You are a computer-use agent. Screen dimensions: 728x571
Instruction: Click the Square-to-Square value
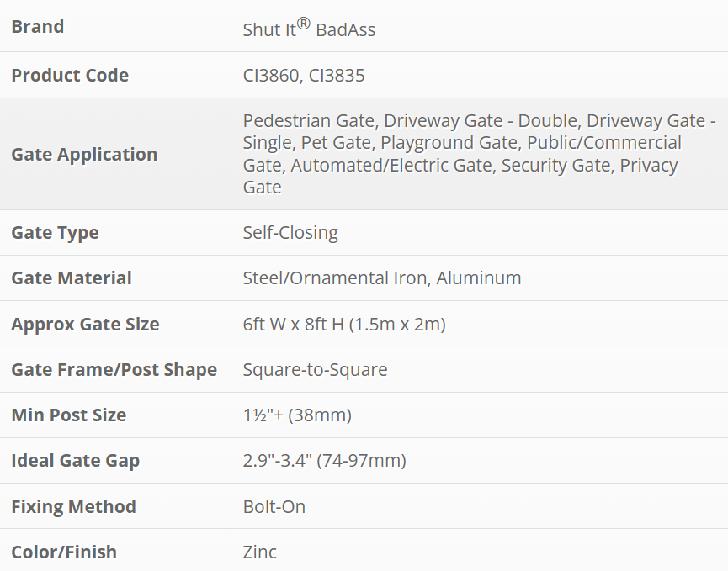pos(315,370)
